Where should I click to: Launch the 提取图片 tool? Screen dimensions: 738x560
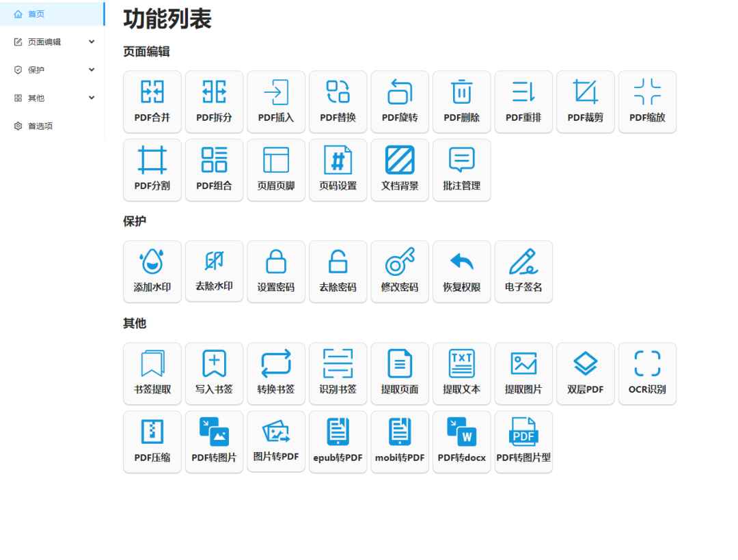click(523, 374)
